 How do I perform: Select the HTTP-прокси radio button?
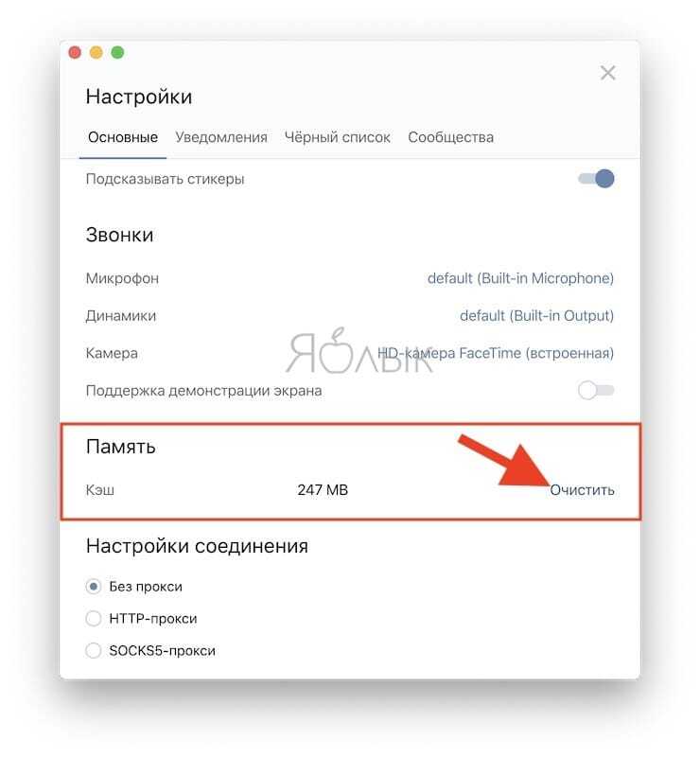click(94, 618)
